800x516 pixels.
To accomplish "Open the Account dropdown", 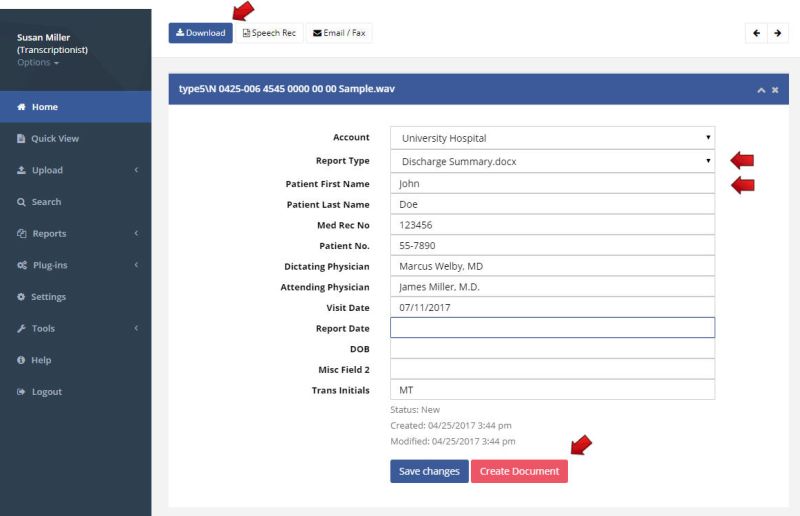I will pyautogui.click(x=552, y=138).
